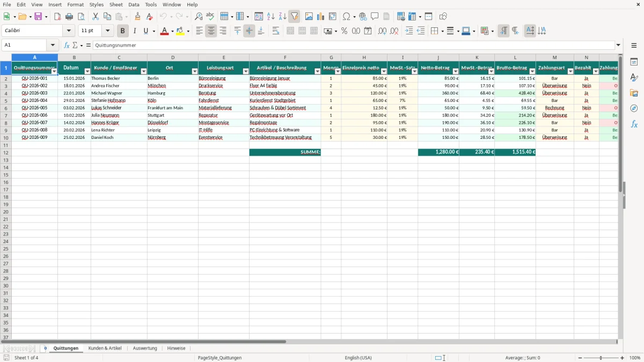Apply the yellow Background Color swatch
Image resolution: width=644 pixels, height=362 pixels.
point(180,31)
